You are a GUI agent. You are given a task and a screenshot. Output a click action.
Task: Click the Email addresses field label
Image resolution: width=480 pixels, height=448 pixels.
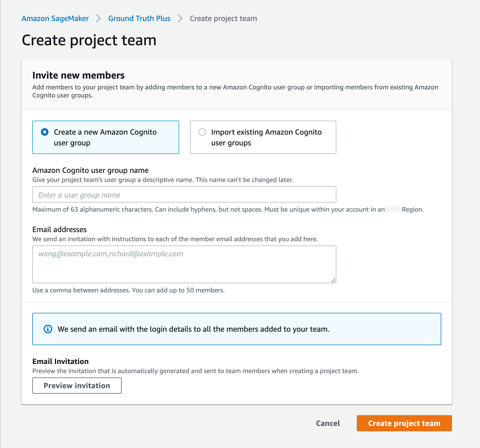pos(59,230)
